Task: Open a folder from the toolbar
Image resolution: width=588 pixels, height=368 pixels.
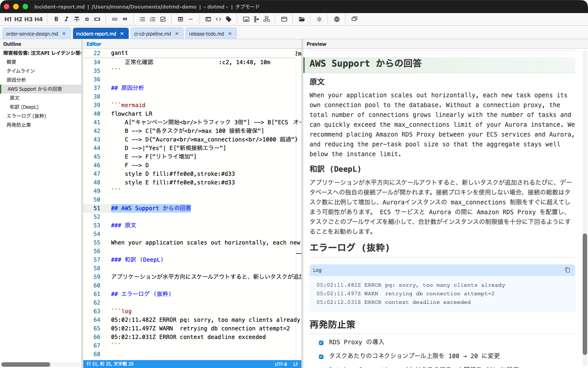Action: point(302,19)
